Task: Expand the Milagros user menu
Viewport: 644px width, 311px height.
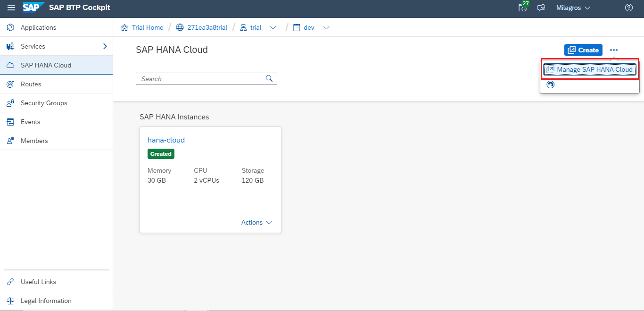Action: pyautogui.click(x=573, y=8)
